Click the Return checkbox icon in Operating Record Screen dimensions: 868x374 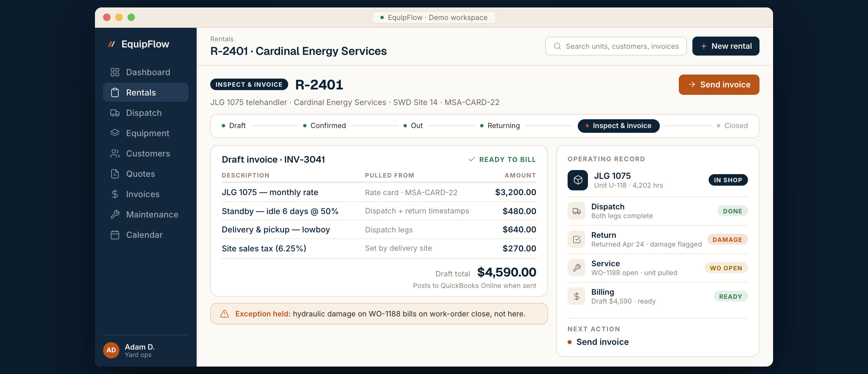pos(576,240)
